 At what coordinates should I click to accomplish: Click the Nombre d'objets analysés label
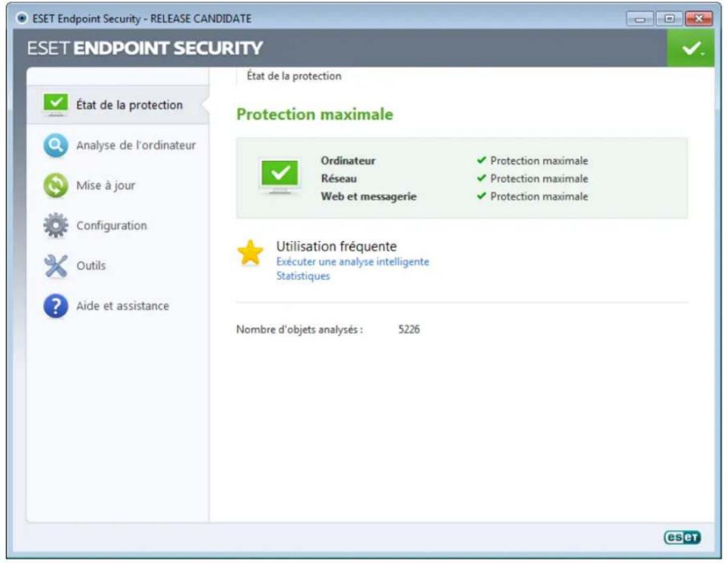(x=300, y=330)
